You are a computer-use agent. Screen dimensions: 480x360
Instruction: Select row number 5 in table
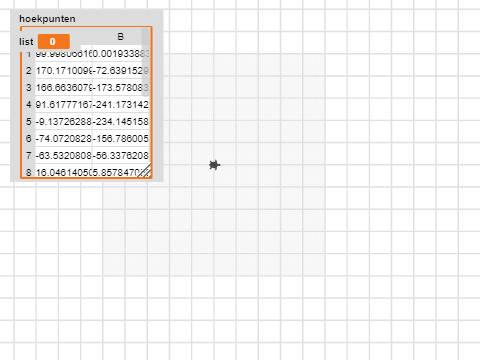click(29, 122)
